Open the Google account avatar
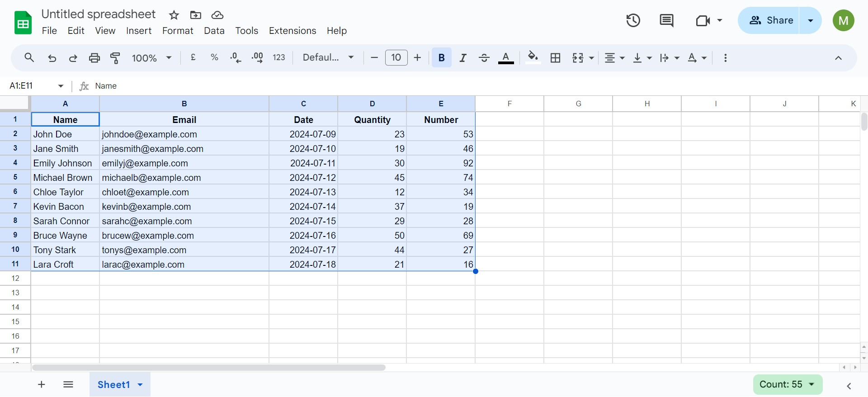The width and height of the screenshot is (868, 397). pyautogui.click(x=843, y=20)
